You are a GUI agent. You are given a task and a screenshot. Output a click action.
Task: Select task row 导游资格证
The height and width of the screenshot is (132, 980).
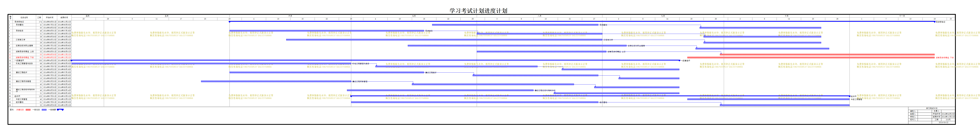point(40,22)
